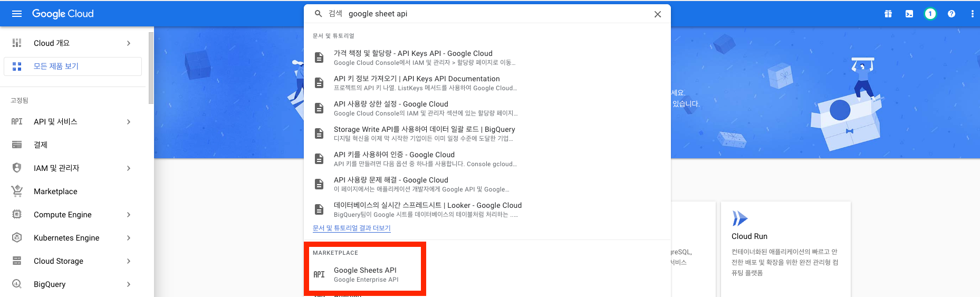Click the Marketplace cart icon
Image resolution: width=980 pixels, height=297 pixels.
[17, 191]
